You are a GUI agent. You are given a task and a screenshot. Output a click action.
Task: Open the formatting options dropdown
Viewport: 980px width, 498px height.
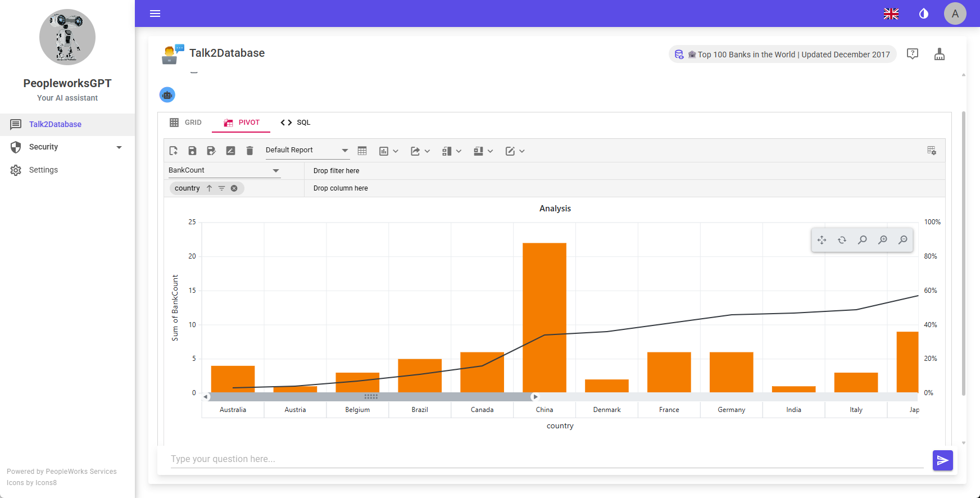tap(515, 151)
